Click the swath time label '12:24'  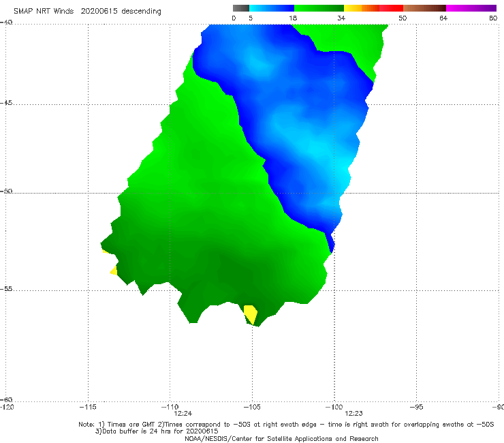coord(183,414)
